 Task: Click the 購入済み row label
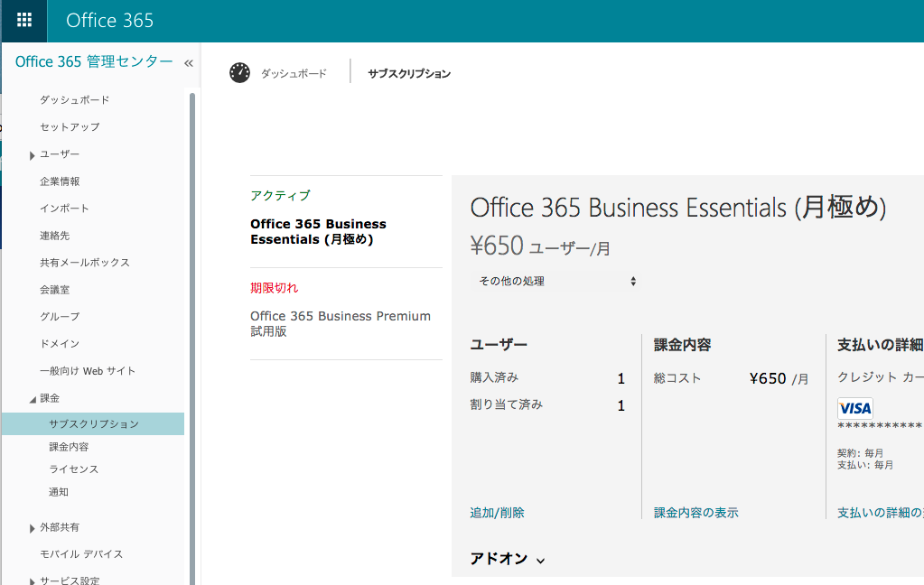[x=494, y=377]
